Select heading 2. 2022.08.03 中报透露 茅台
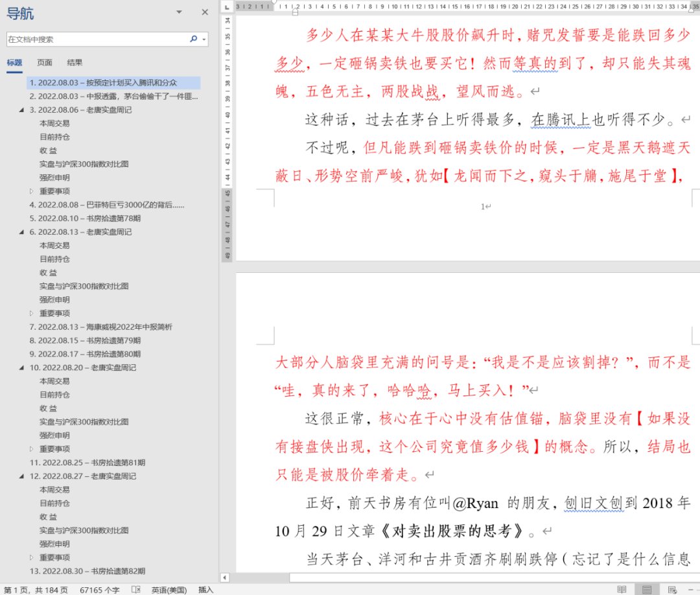This screenshot has height=595, width=700. tap(113, 97)
